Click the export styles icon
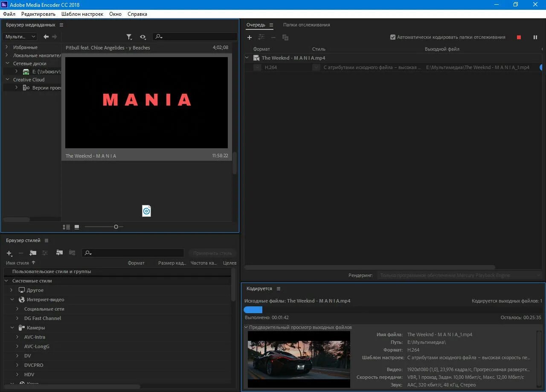546x392 pixels. (72, 253)
